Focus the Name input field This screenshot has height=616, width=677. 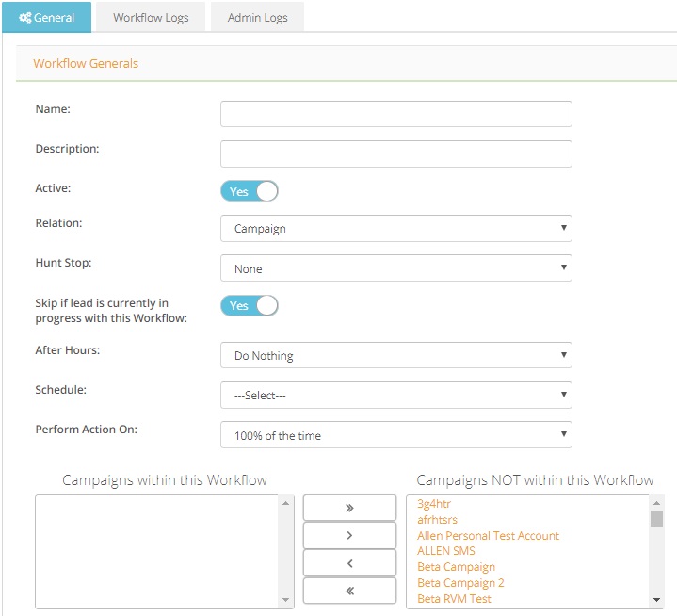click(x=395, y=114)
